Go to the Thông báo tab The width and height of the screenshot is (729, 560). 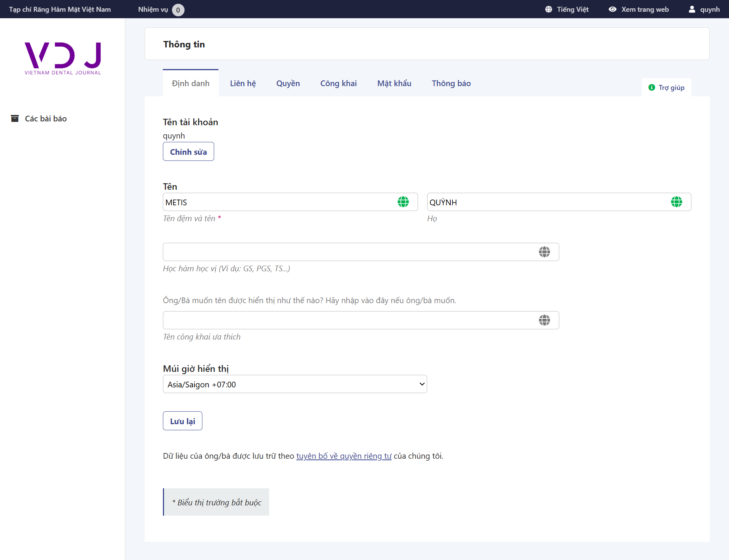point(451,83)
